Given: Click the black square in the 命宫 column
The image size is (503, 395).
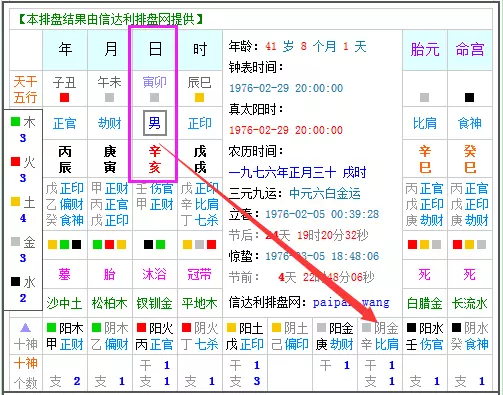Looking at the screenshot, I should click(469, 98).
